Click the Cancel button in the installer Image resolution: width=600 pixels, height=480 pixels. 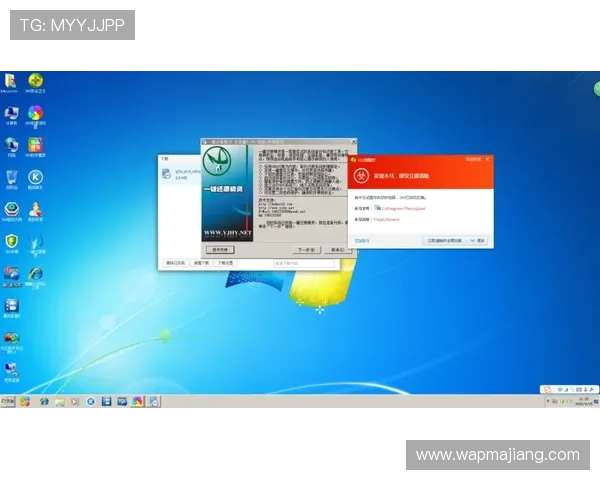[x=336, y=249]
